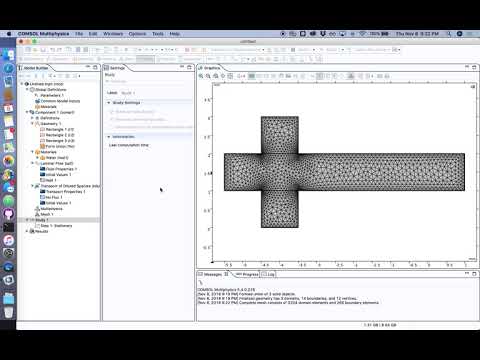Click the COMSOL Multiphysics application menu
The height and width of the screenshot is (360, 480).
pos(43,34)
